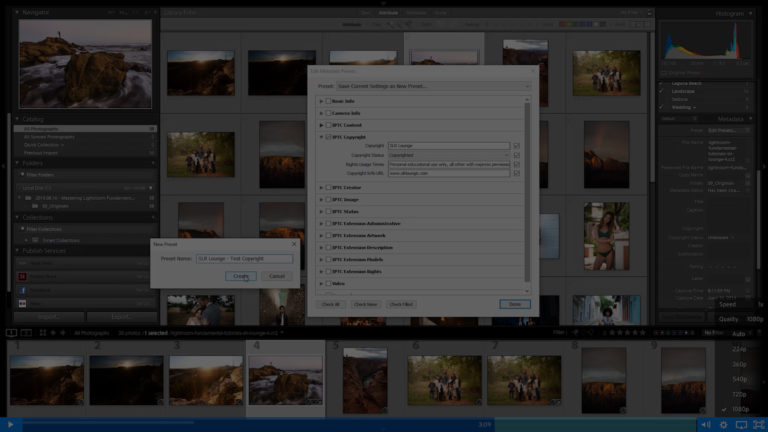Click the Flickr publish service icon
The height and width of the screenshot is (432, 768).
click(x=23, y=304)
